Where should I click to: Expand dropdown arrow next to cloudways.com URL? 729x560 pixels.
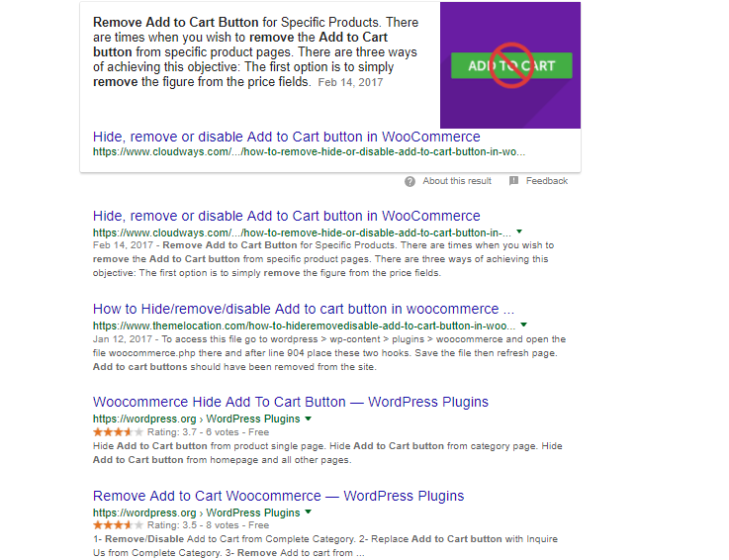[519, 232]
